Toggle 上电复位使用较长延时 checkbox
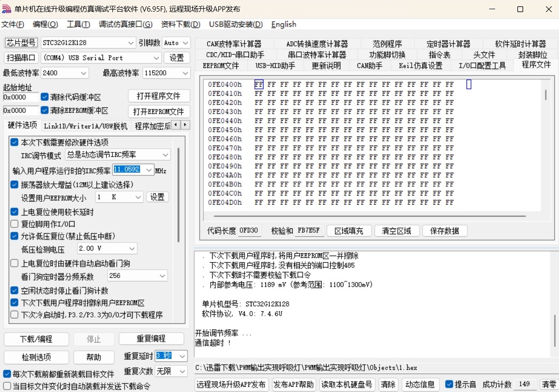The height and width of the screenshot is (392, 559). [x=14, y=212]
